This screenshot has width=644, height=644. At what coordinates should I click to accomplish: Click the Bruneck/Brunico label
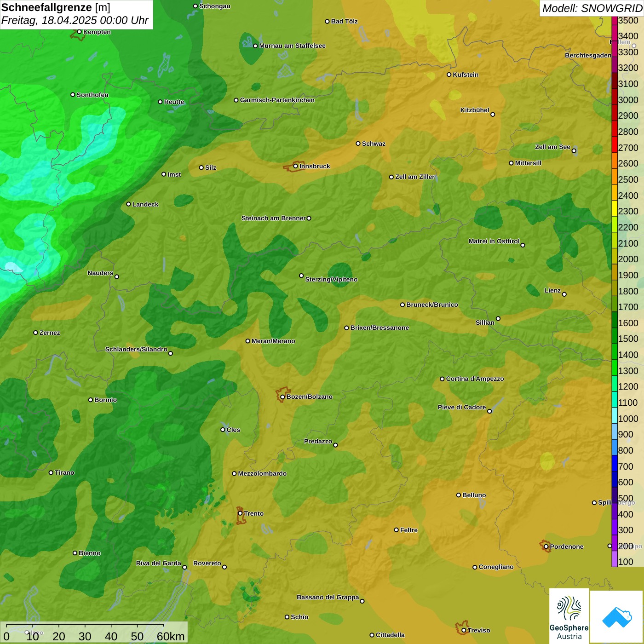pyautogui.click(x=432, y=305)
